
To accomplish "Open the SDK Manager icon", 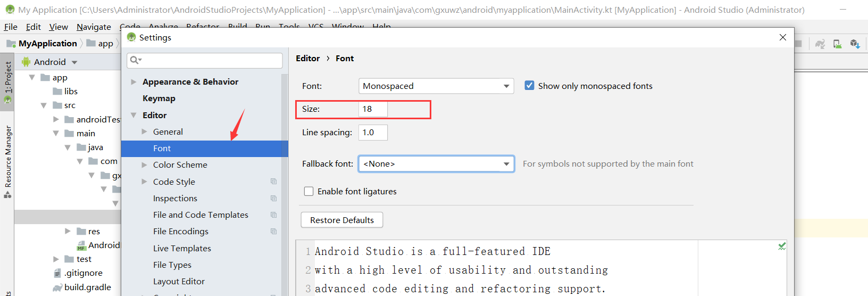I will pos(855,44).
